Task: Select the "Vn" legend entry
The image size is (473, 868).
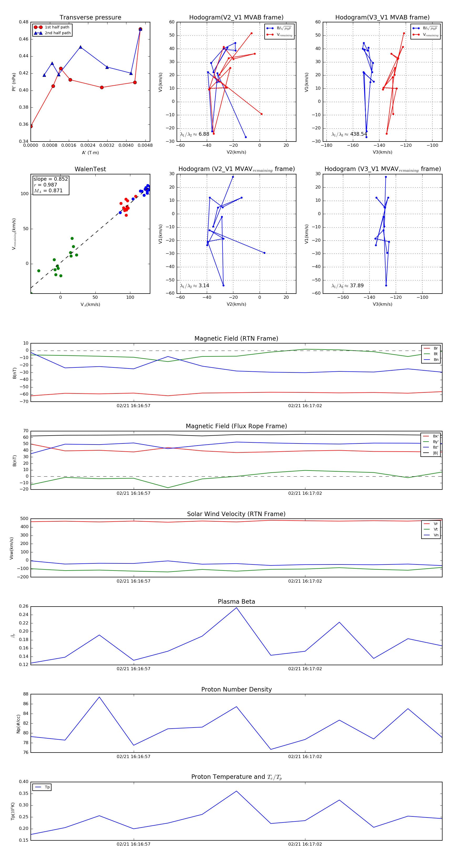Action: 431,535
